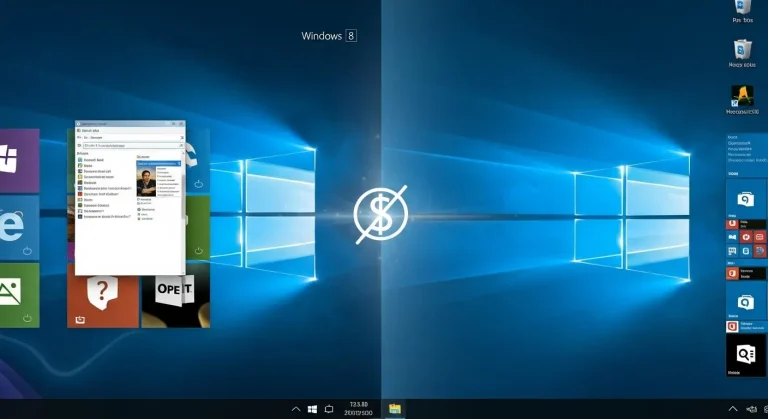The image size is (768, 419).
Task: Open the lower shopping bag tile in right panel
Action: point(745,301)
